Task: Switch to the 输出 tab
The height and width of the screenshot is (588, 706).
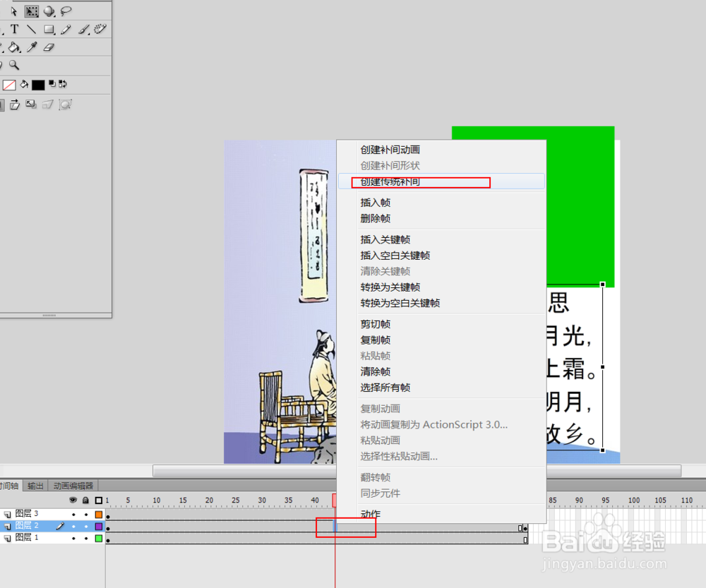Action: pyautogui.click(x=35, y=486)
